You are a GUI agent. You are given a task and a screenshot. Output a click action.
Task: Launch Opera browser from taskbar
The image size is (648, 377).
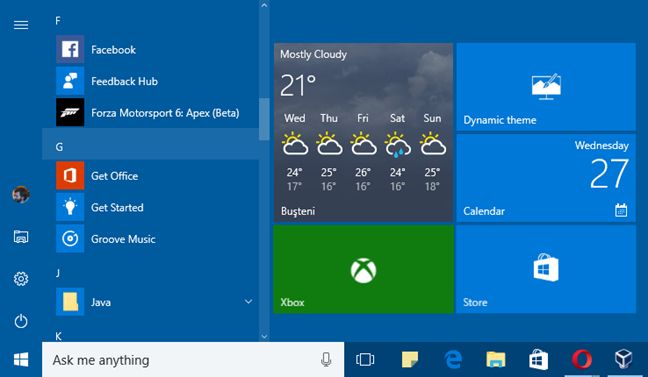pos(581,360)
